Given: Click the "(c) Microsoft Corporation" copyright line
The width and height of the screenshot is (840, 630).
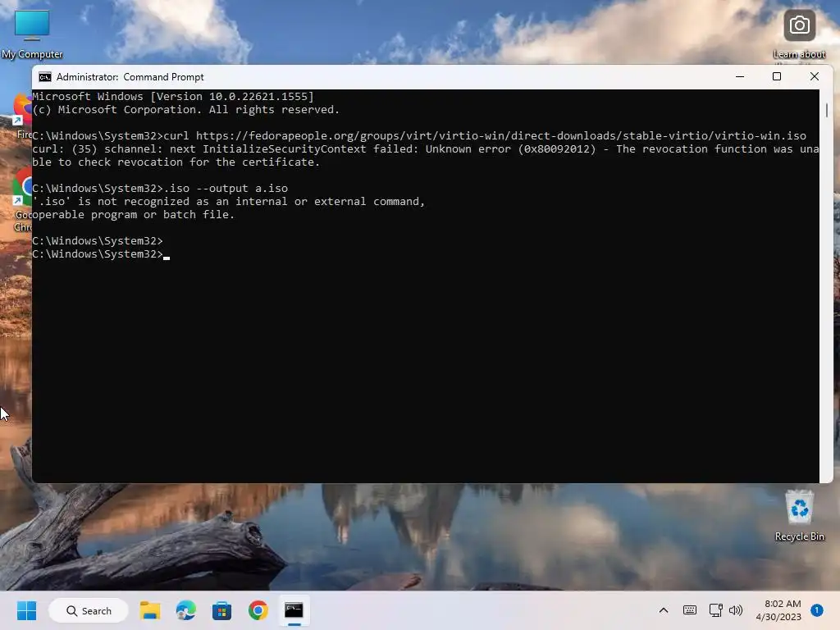Looking at the screenshot, I should pyautogui.click(x=186, y=110).
